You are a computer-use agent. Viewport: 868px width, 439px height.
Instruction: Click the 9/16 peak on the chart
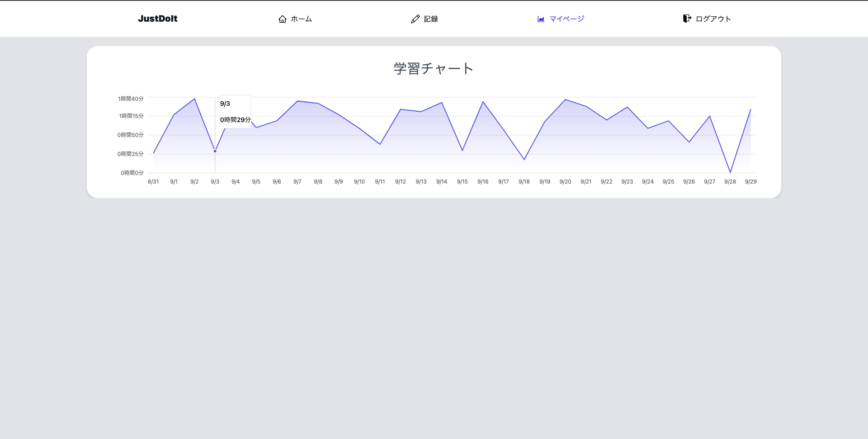(x=483, y=102)
